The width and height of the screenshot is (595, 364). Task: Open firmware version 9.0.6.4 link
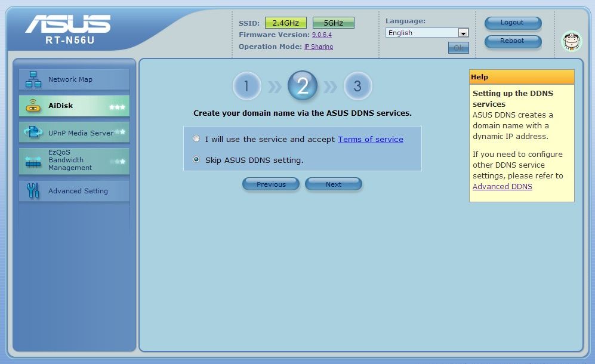(322, 35)
